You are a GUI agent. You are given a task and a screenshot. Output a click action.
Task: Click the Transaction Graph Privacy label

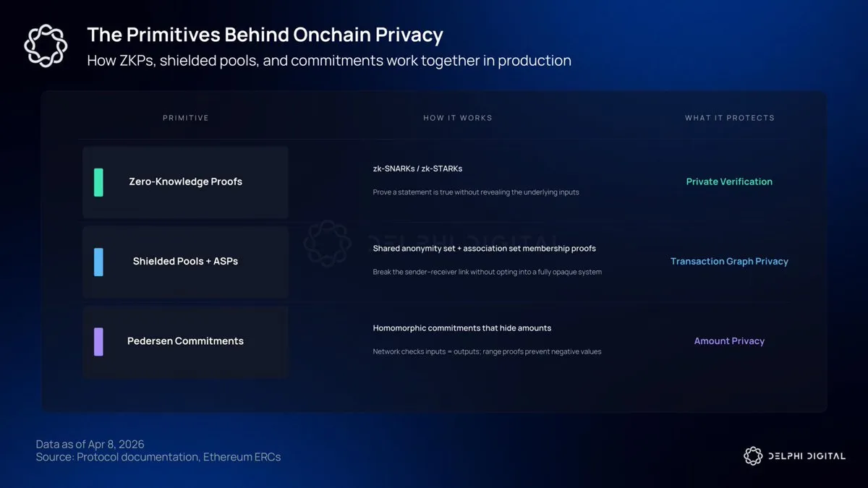(729, 262)
